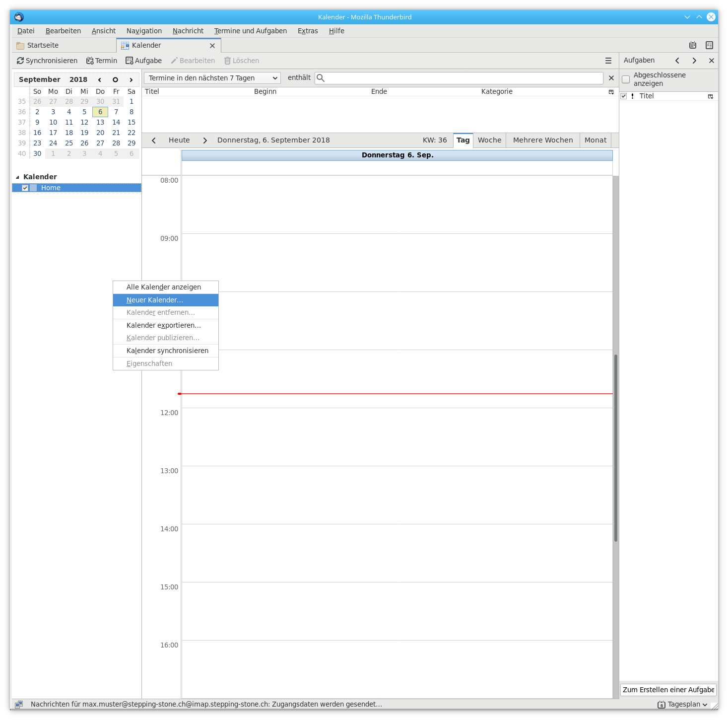Switch to the Woche view tab
Image resolution: width=728 pixels, height=720 pixels.
[x=489, y=140]
